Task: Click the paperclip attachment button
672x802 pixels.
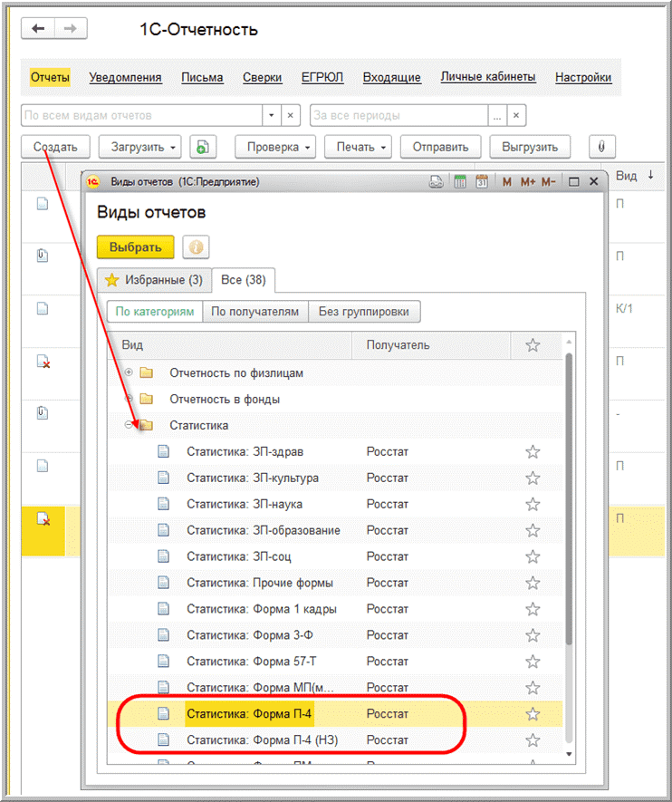Action: pyautogui.click(x=601, y=147)
